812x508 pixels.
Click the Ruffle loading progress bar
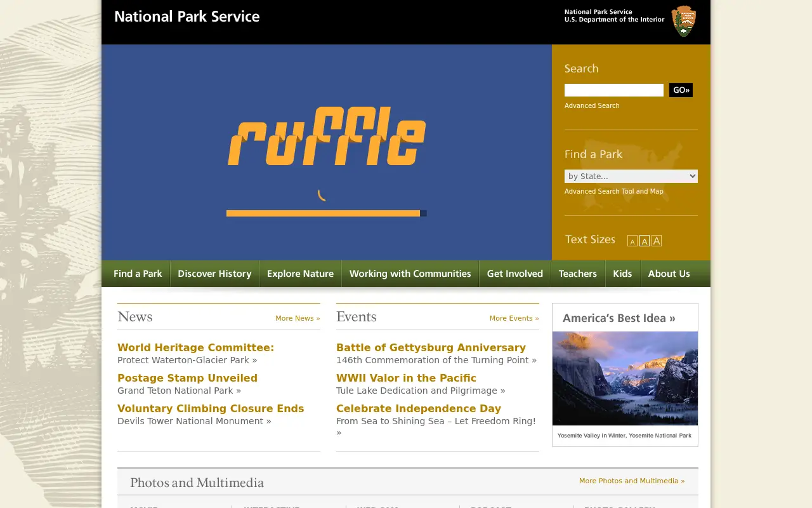(x=326, y=213)
